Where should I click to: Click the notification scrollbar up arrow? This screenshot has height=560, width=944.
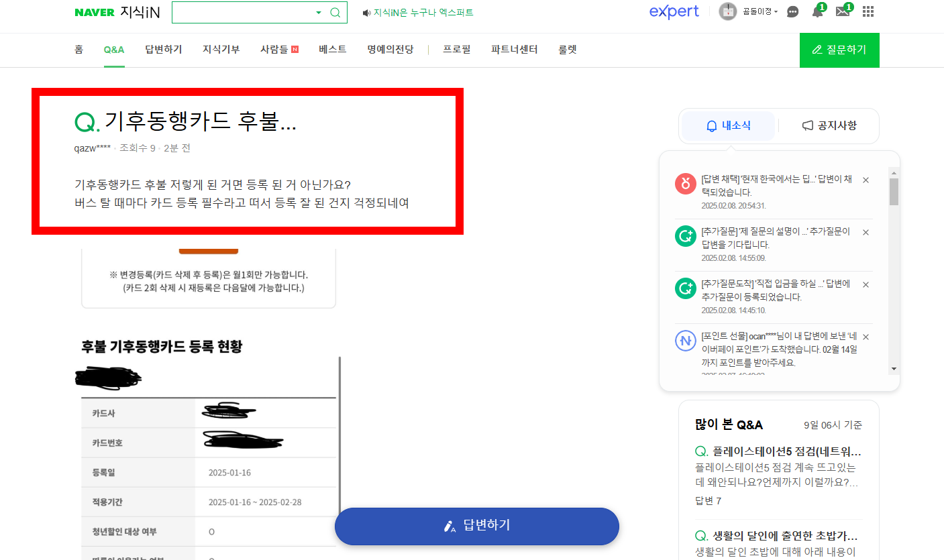(894, 172)
